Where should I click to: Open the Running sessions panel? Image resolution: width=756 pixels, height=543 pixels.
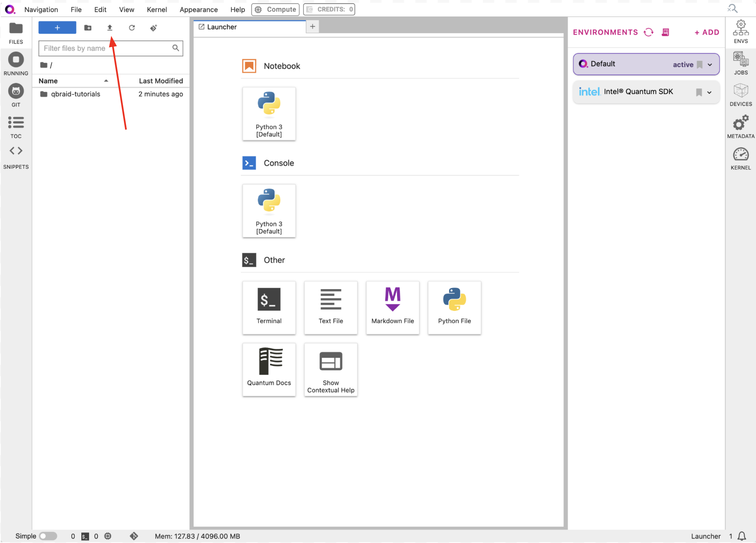16,64
